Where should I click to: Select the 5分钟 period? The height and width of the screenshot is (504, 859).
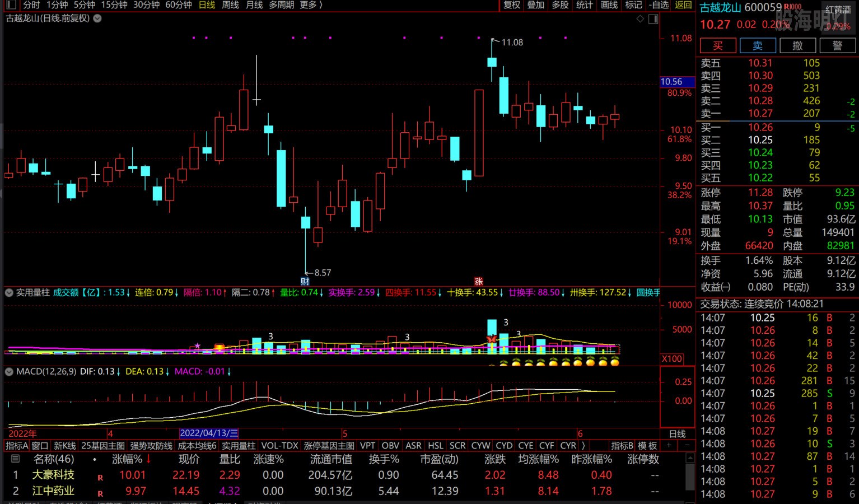(85, 5)
